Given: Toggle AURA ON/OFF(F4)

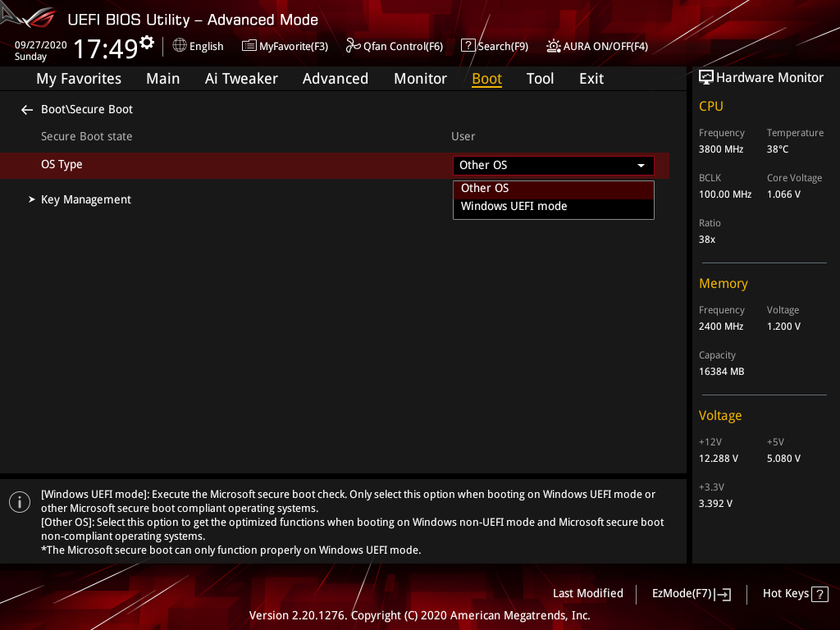Looking at the screenshot, I should [597, 46].
